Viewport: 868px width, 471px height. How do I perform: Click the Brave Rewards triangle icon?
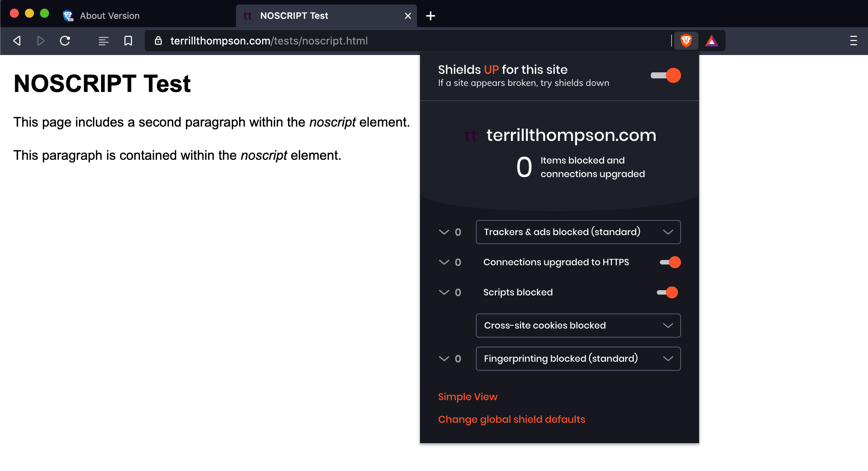pos(712,40)
